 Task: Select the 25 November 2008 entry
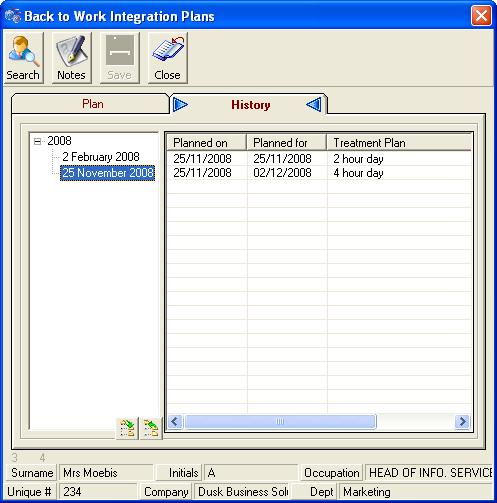click(107, 173)
